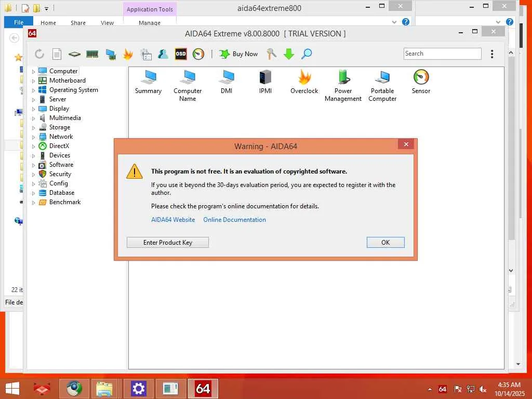Open the Power Management page icon
Screen dimensions: 532x399
pos(343,86)
